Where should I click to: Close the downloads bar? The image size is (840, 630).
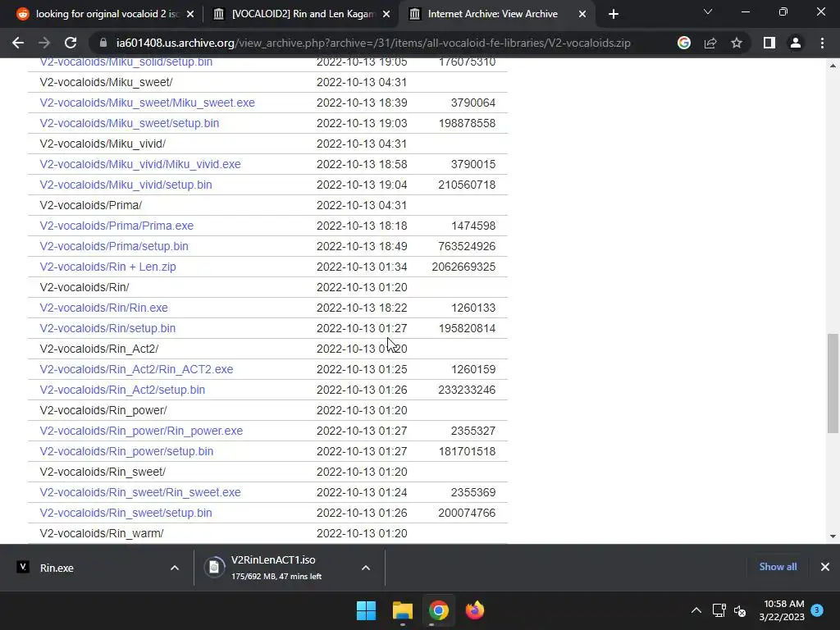[825, 567]
